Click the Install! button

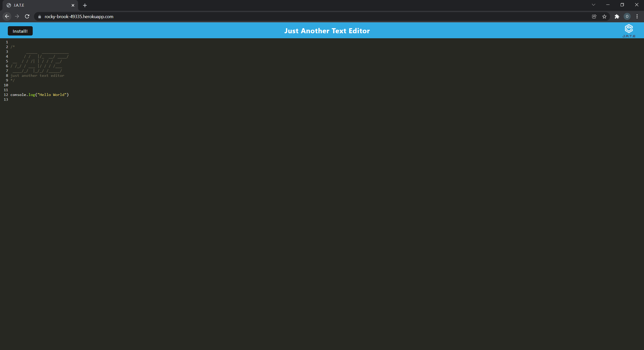20,31
